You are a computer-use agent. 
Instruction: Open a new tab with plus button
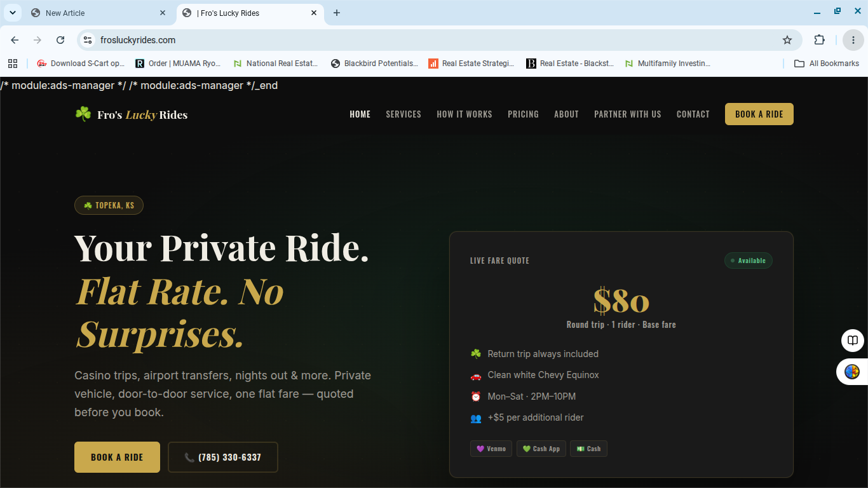(337, 13)
